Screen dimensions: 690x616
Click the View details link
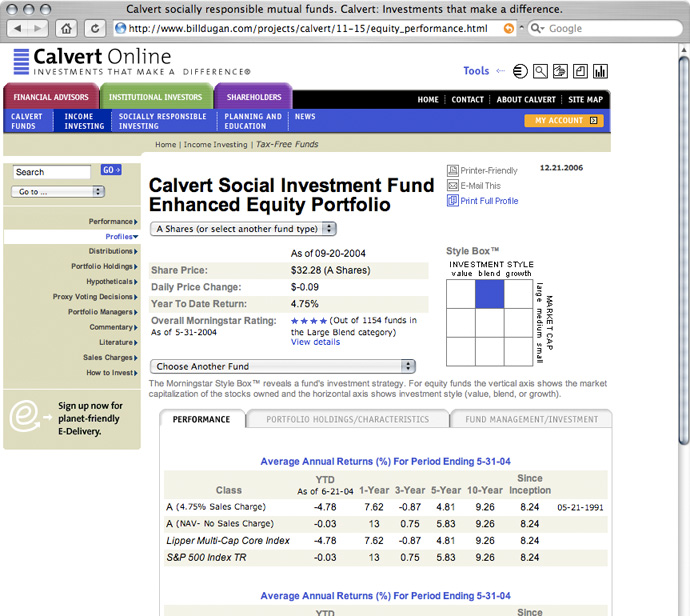315,342
